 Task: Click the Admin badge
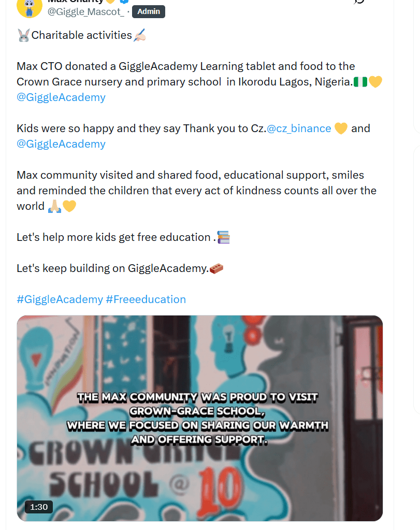149,11
